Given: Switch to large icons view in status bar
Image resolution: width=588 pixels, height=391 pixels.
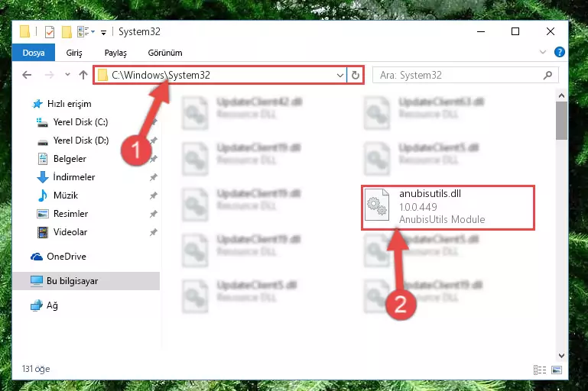Looking at the screenshot, I should pyautogui.click(x=557, y=370).
